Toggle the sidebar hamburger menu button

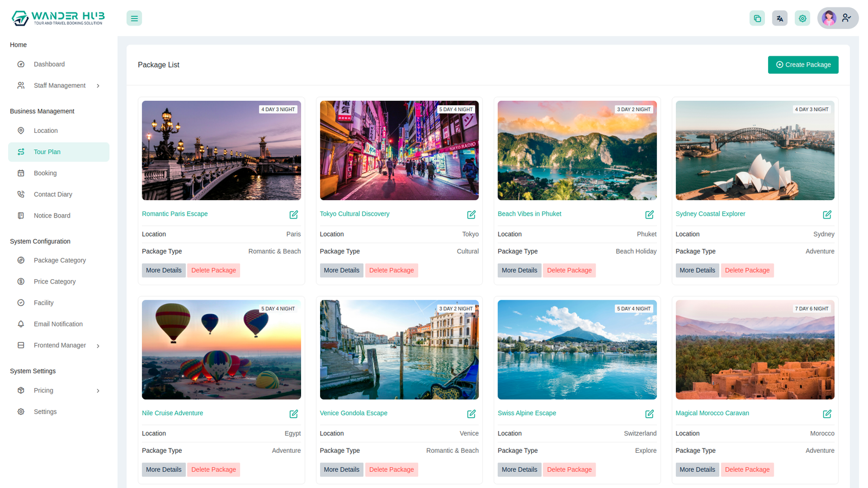pyautogui.click(x=134, y=18)
